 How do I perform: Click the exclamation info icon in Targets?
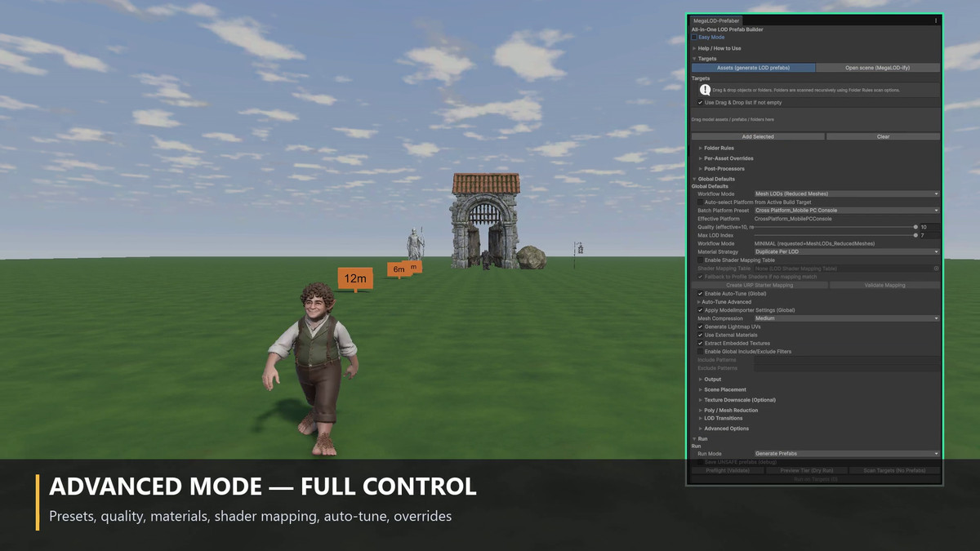705,90
